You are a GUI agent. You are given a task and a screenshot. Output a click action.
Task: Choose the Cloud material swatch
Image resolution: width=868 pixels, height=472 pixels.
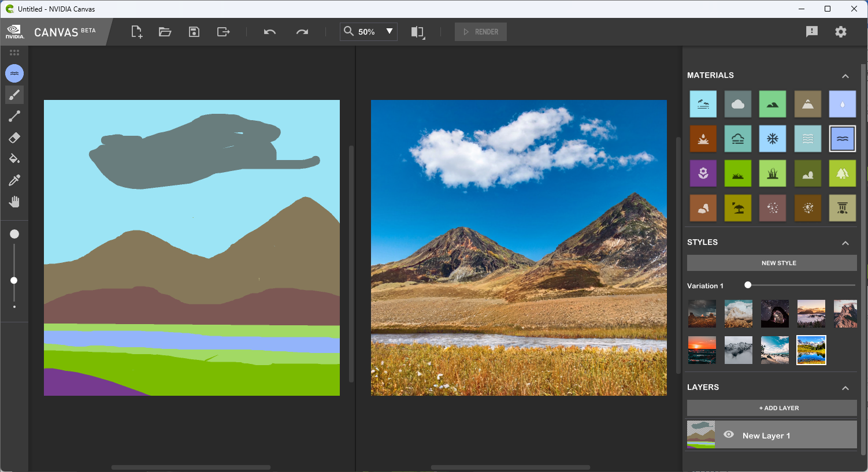(738, 104)
